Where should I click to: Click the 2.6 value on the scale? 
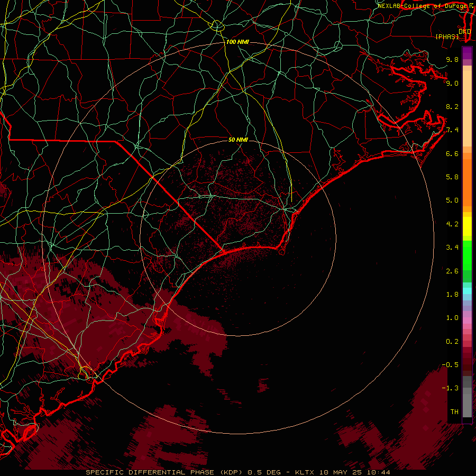(452, 271)
